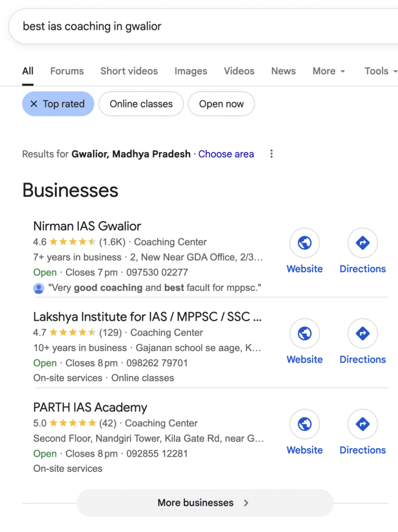Toggle the Open now filter

[x=221, y=104]
